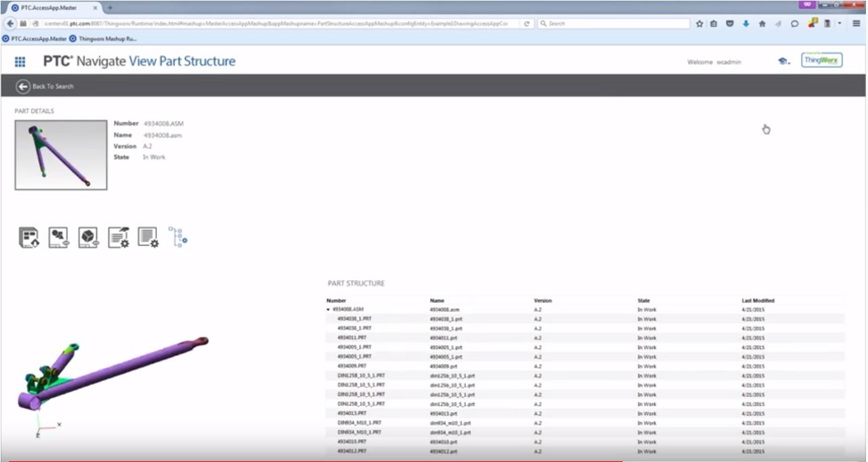868x462 pixels.
Task: Click the blank page with gear icon
Action: (x=148, y=237)
